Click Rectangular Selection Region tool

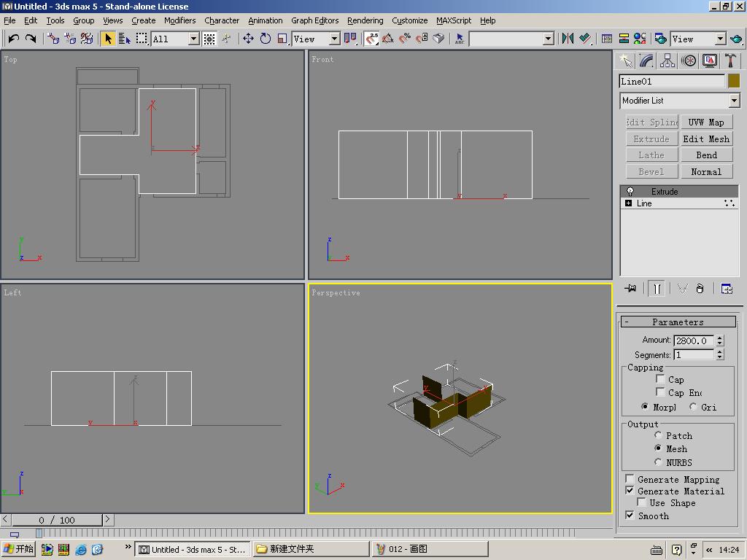tap(142, 39)
